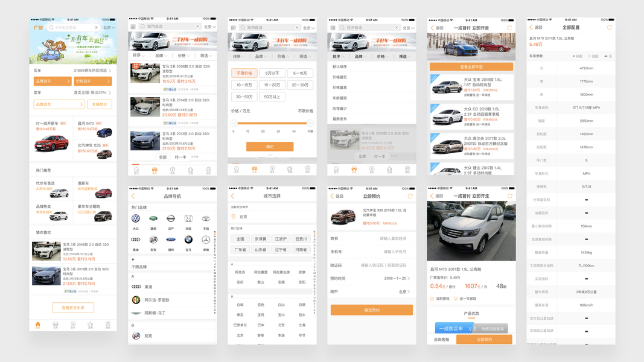Clear the 5万元合资车 search on home screen
This screenshot has width=644, height=362.
coord(96,28)
